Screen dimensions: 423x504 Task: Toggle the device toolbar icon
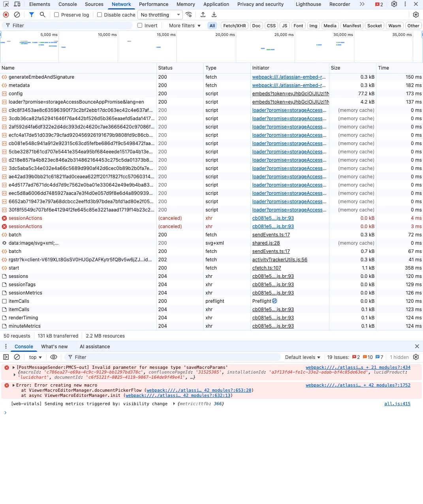coord(17,4)
